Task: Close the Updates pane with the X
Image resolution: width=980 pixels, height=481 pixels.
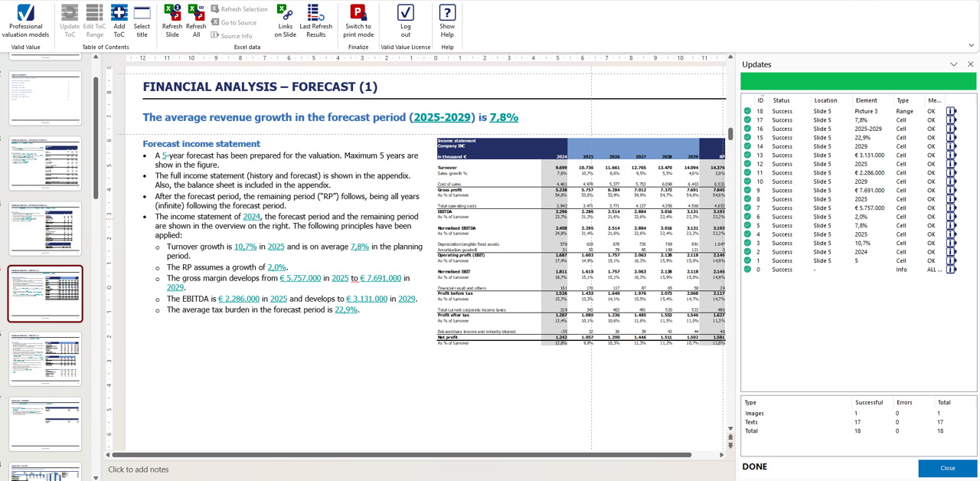Action: click(970, 64)
